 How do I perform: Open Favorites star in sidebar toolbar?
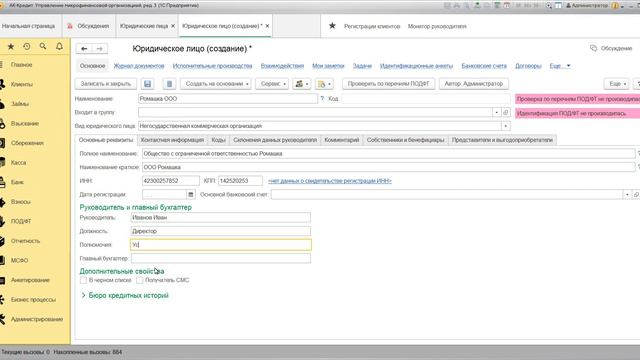coord(11,47)
